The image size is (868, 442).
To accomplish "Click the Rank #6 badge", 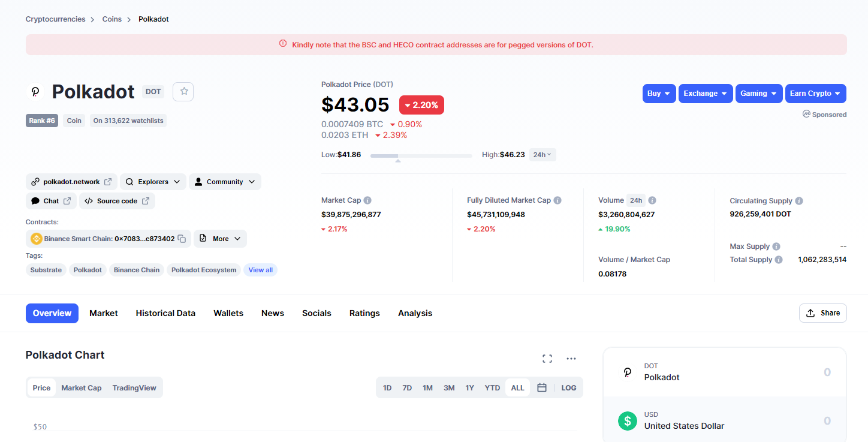I will [42, 121].
